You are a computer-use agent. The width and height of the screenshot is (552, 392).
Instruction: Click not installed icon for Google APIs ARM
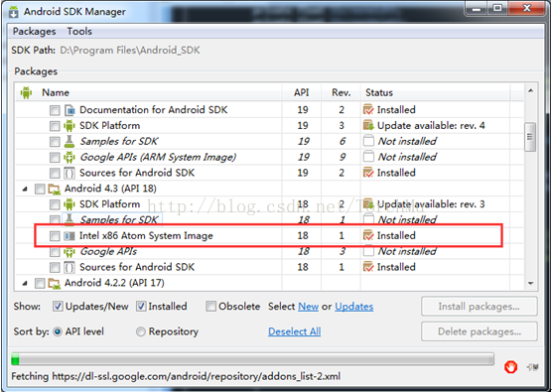tap(368, 157)
